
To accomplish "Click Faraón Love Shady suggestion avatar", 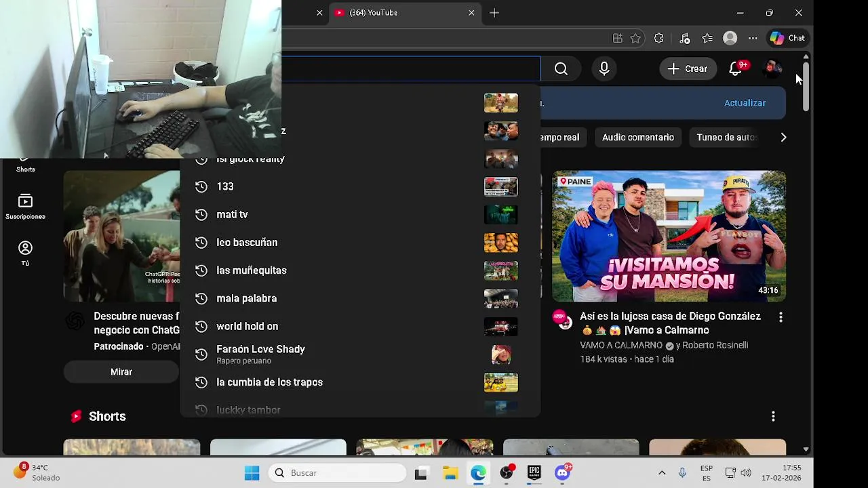I will (x=501, y=354).
